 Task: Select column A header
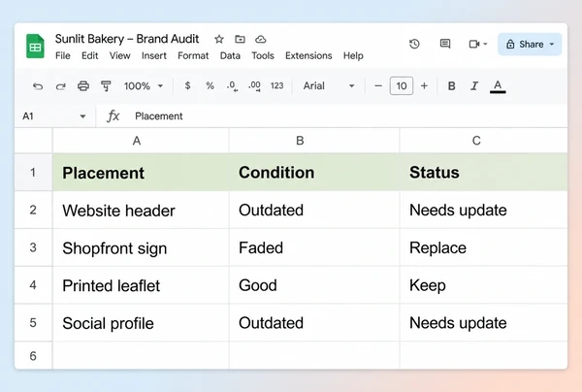click(x=141, y=141)
